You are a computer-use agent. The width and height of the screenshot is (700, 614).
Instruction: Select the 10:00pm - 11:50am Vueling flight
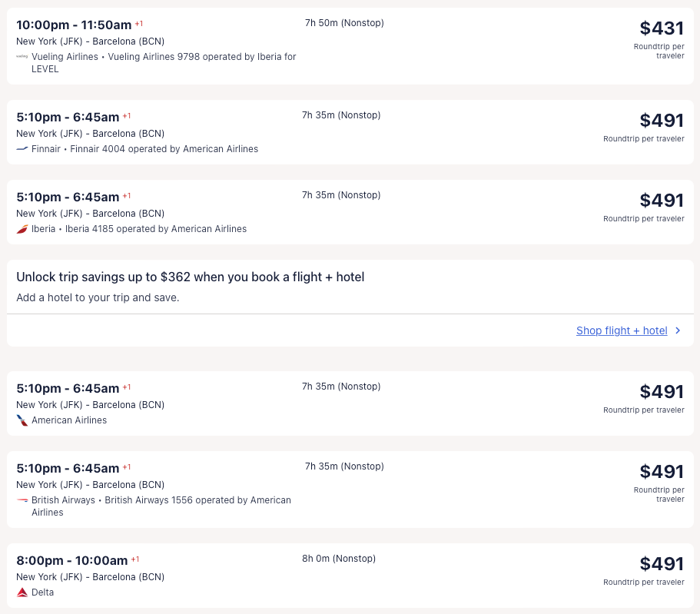(x=74, y=25)
